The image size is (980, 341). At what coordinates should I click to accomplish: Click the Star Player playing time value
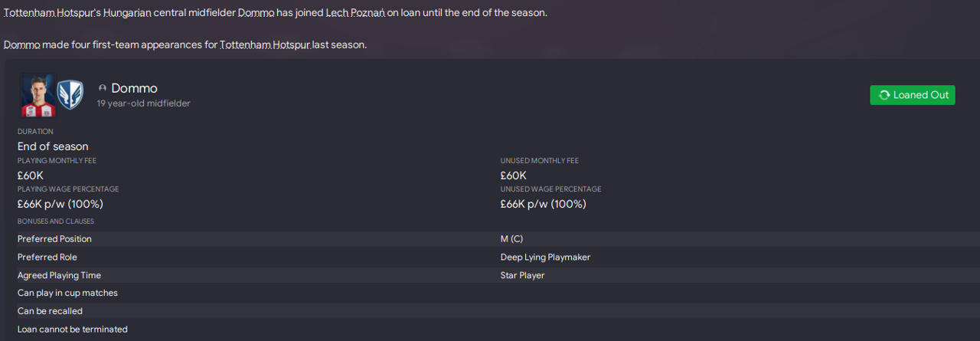[x=522, y=275]
